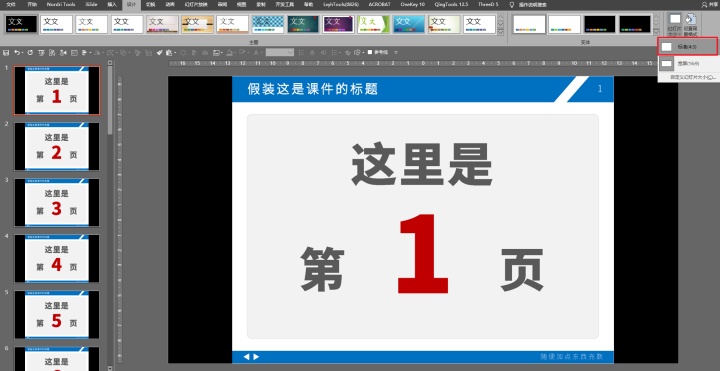
Task: Click the paste clipboard icon in toolbar
Action: click(169, 52)
